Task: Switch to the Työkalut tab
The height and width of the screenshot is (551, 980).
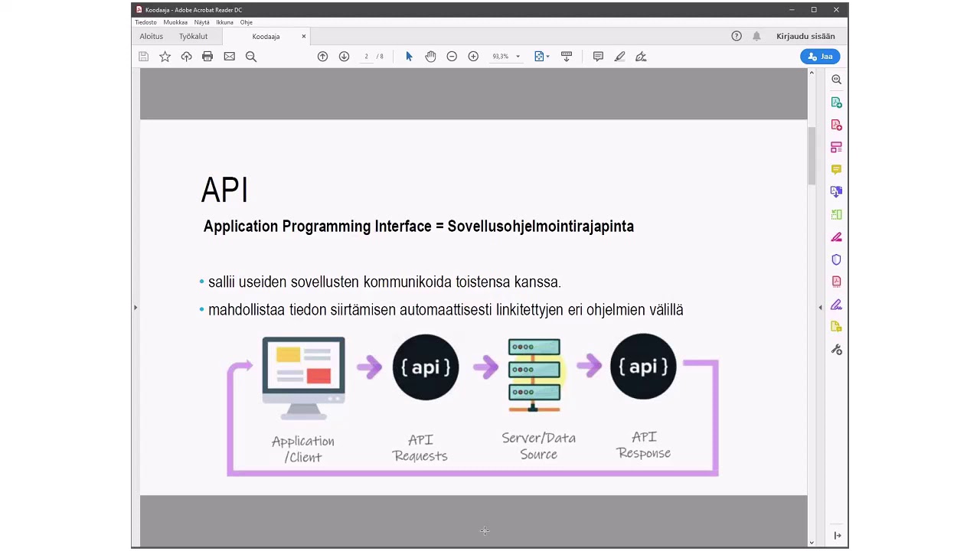Action: 194,36
